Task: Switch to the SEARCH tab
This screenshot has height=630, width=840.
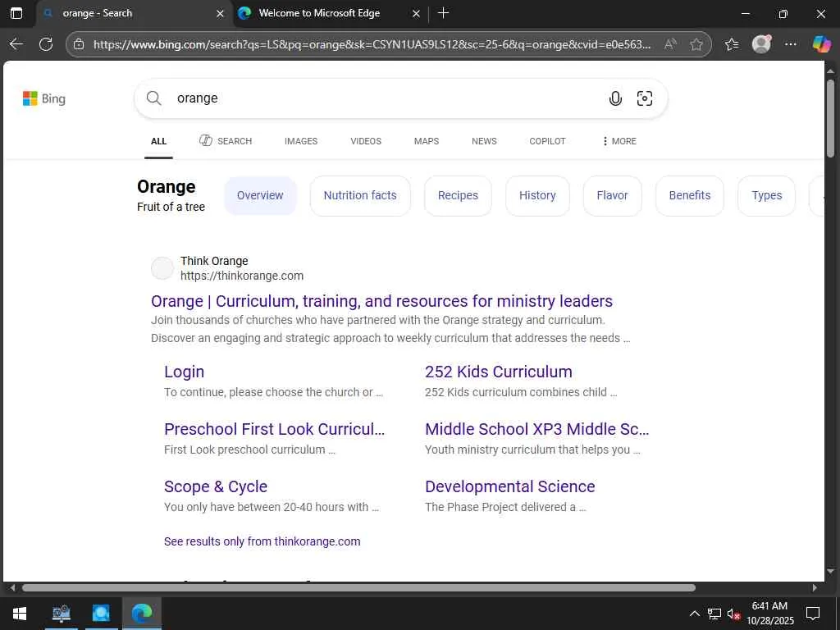Action: click(x=226, y=141)
